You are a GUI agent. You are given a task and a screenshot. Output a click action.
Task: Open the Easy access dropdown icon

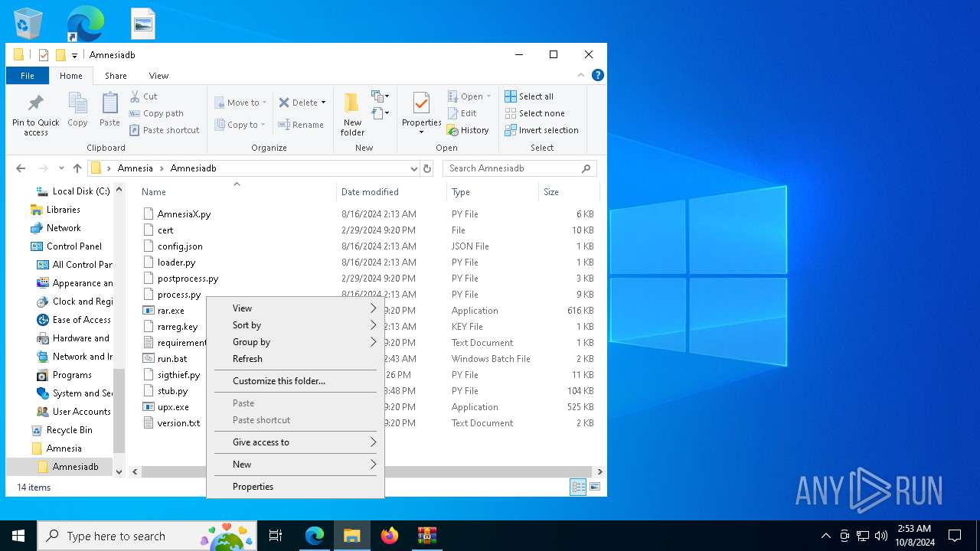pos(380,114)
